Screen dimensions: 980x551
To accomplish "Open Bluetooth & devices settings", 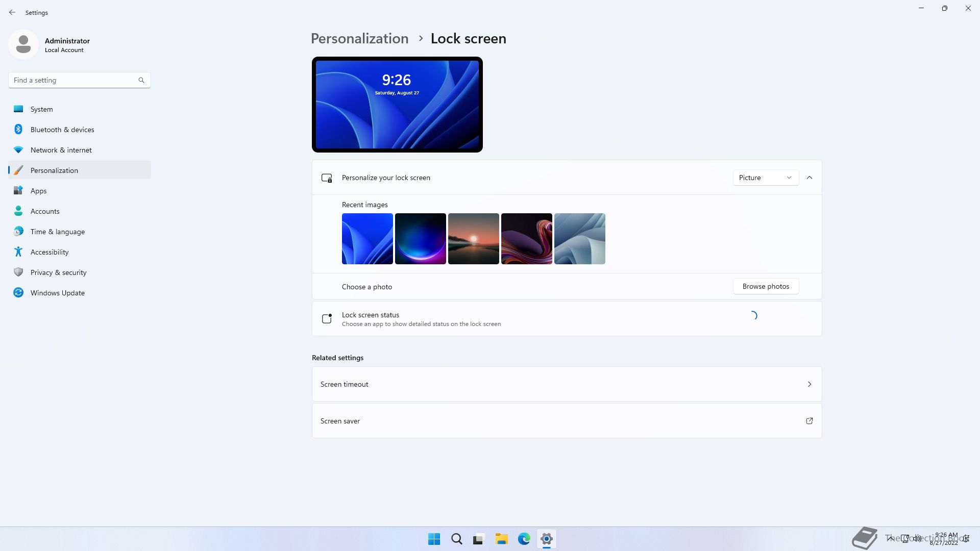I will click(x=62, y=130).
